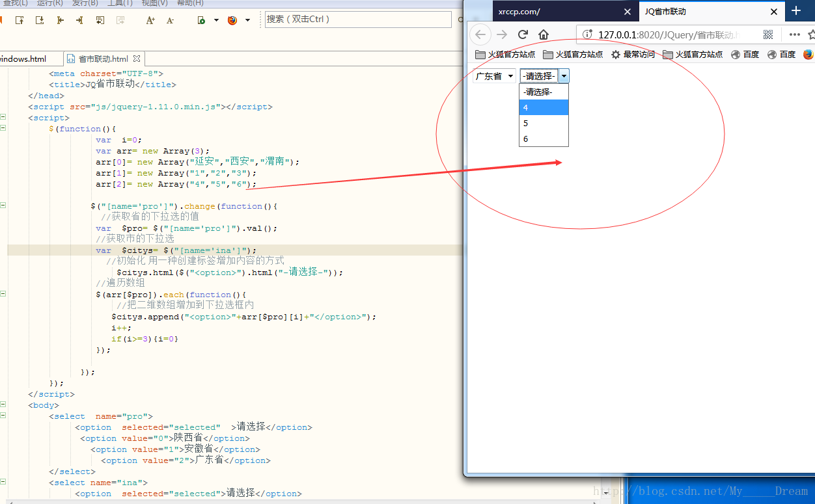Click the decrease font size A- icon

(x=171, y=20)
